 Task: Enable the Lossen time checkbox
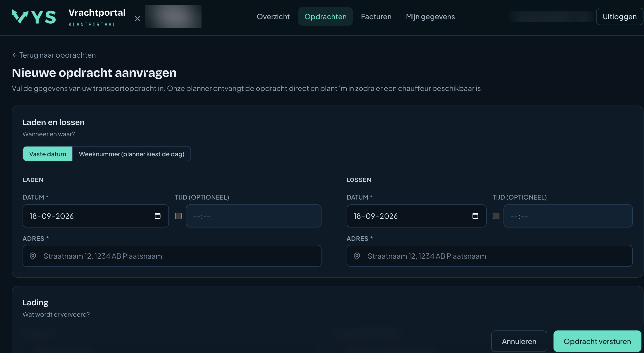[496, 216]
